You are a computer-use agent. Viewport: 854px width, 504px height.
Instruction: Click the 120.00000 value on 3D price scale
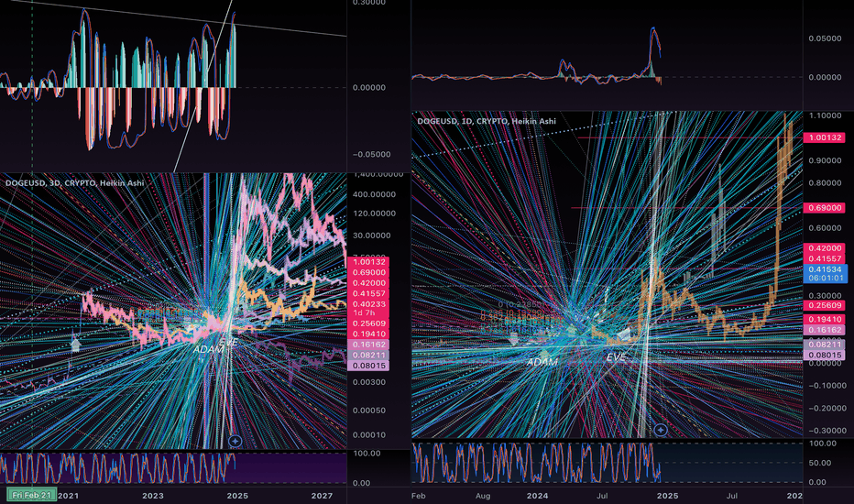pos(374,213)
